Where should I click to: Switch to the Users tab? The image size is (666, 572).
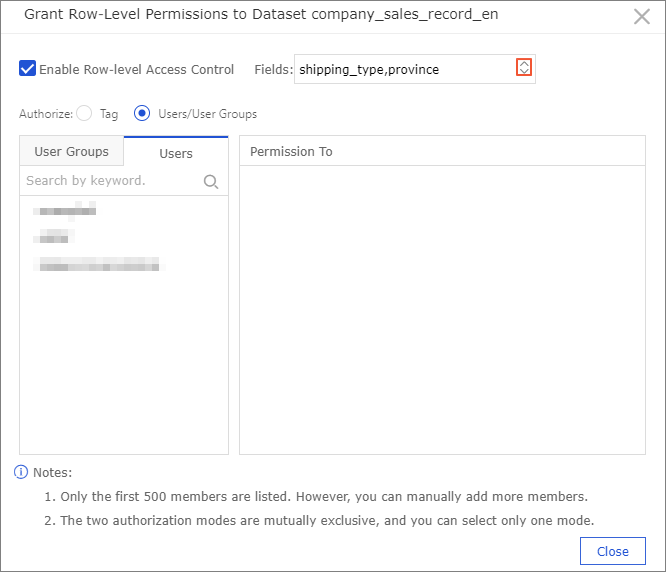[176, 153]
